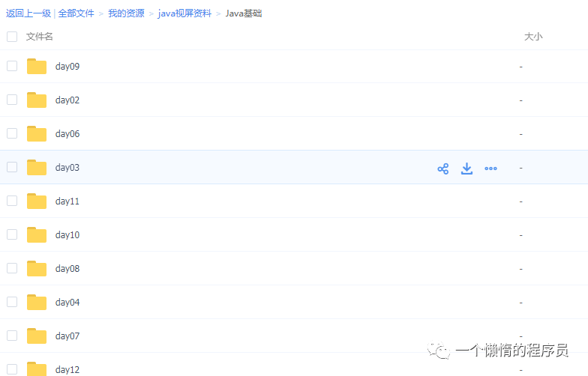Check the day08 row checkbox
588x376 pixels.
click(12, 268)
